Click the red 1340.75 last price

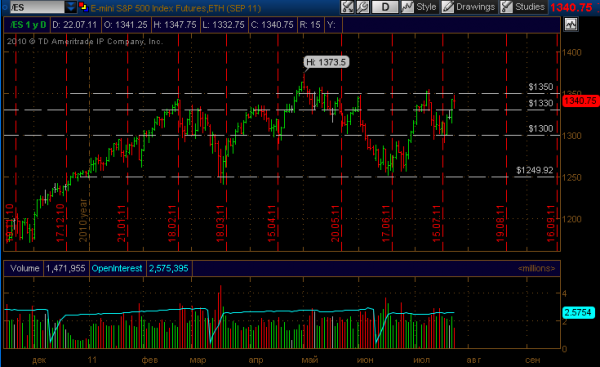point(571,7)
